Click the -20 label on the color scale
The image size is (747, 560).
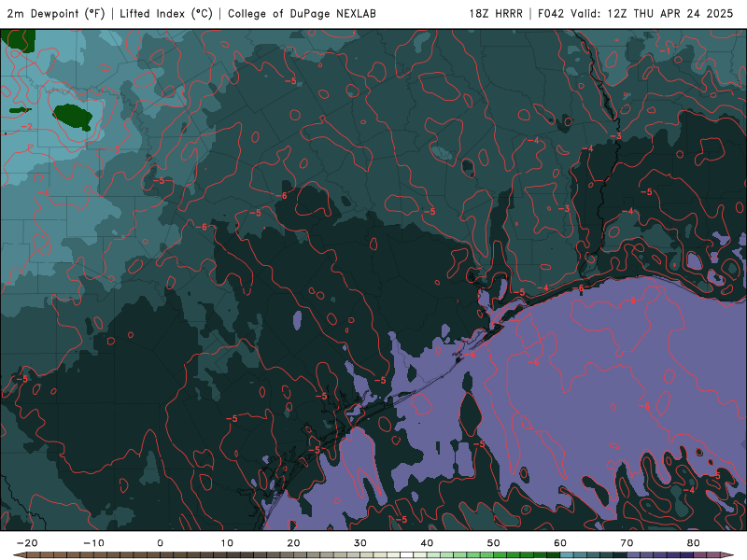pos(27,543)
